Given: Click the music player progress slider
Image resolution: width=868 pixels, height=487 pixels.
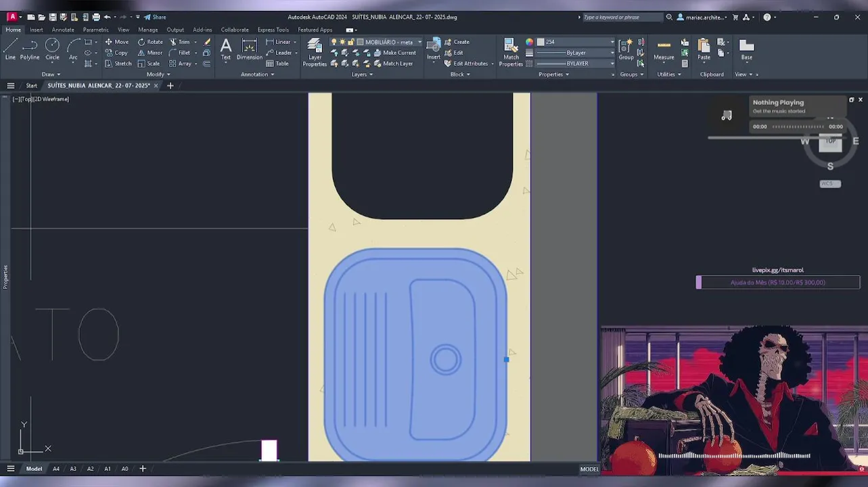Looking at the screenshot, I should tap(798, 126).
